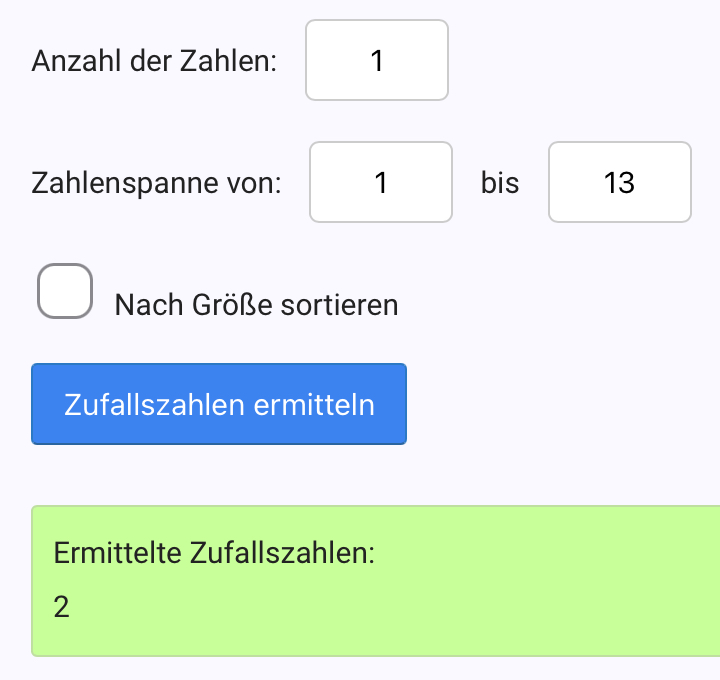Click the generated random number 2

(62, 607)
